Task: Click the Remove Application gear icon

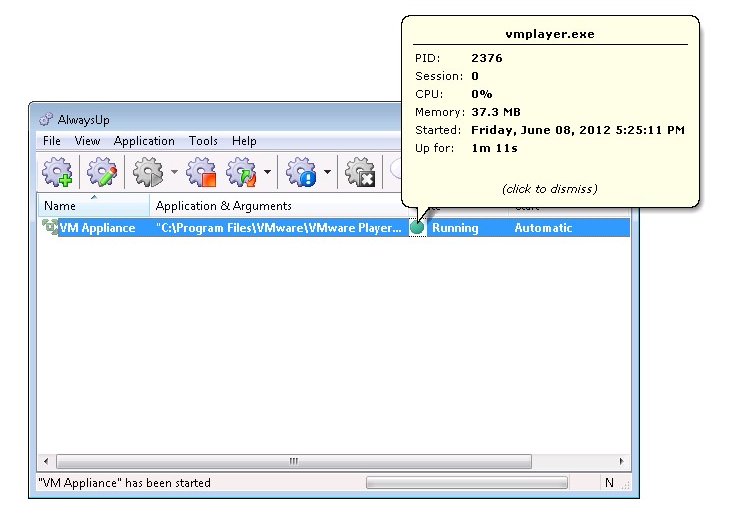Action: 360,172
